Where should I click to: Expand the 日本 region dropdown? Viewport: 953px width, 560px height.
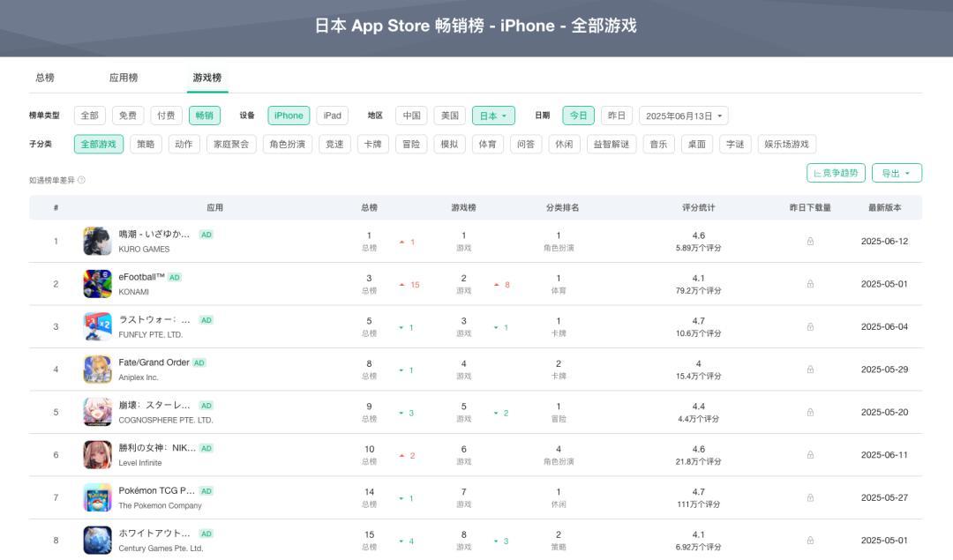(x=493, y=116)
